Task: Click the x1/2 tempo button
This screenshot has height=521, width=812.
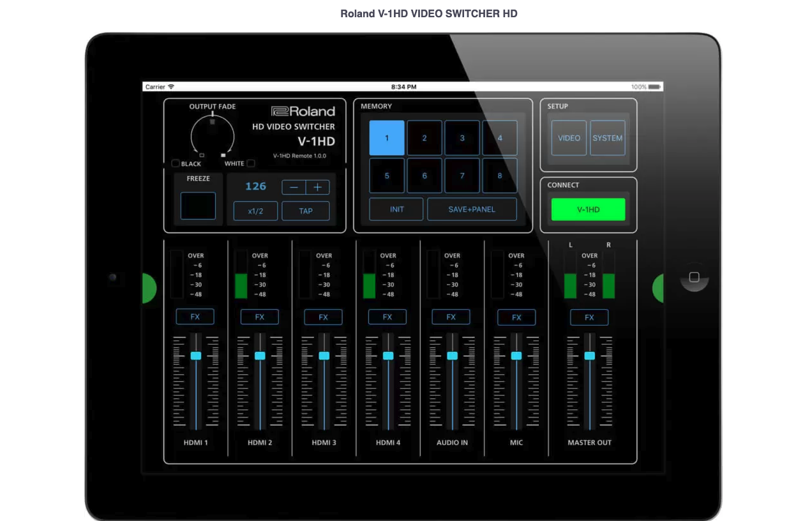Action: (255, 211)
